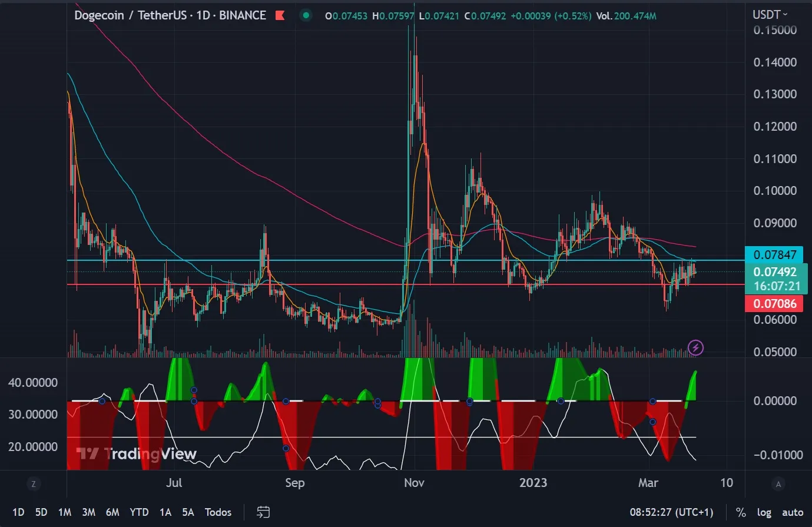Click the Vol. 200.474M value

(x=626, y=16)
